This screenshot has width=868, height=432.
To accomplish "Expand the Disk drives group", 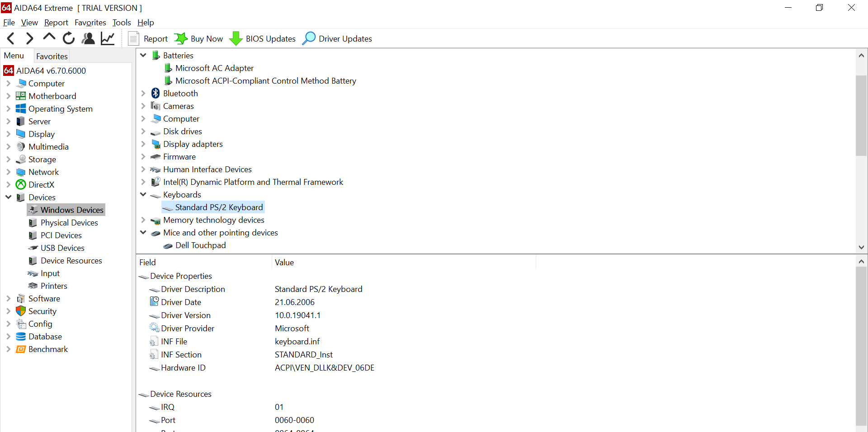I will click(143, 131).
